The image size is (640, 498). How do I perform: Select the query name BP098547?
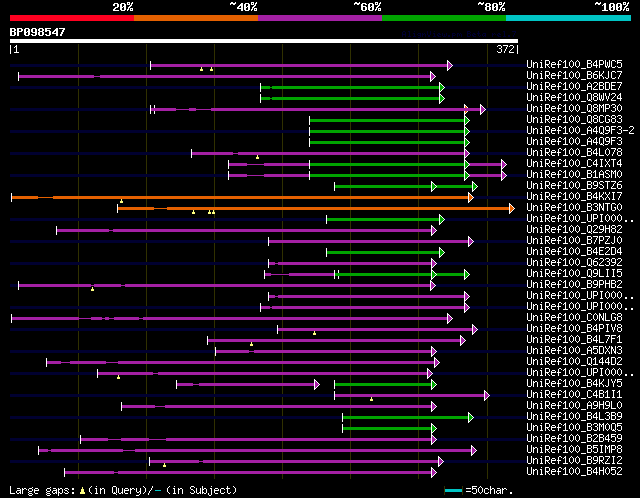pyautogui.click(x=37, y=32)
